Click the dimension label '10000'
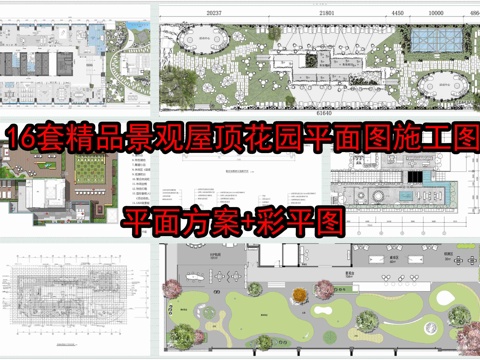The height and width of the screenshot is (360, 480). click(436, 13)
